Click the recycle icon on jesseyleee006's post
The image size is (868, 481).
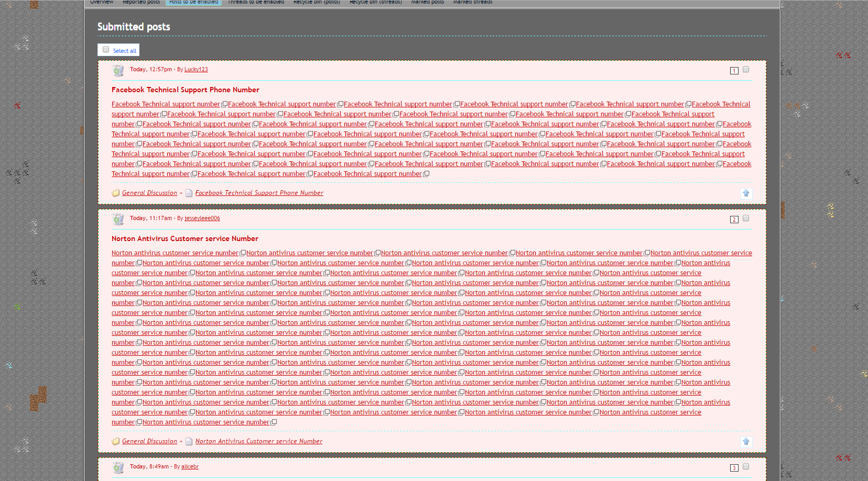pyautogui.click(x=118, y=219)
